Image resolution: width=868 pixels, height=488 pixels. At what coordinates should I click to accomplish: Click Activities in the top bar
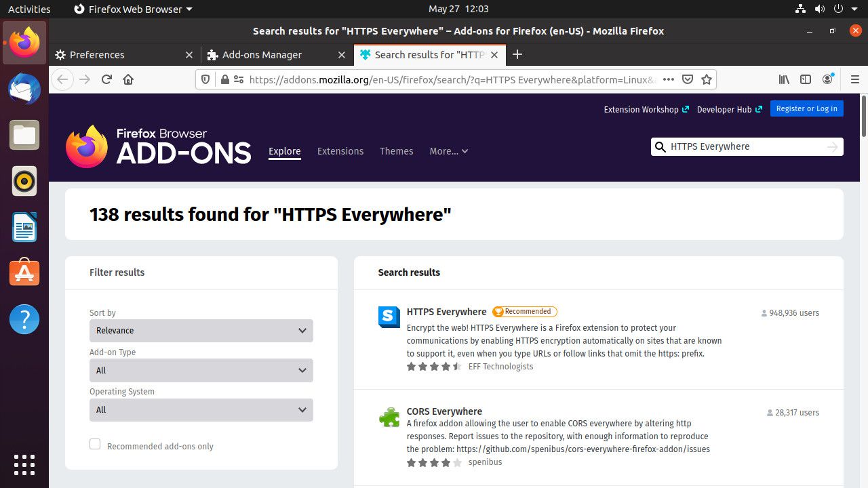(29, 9)
